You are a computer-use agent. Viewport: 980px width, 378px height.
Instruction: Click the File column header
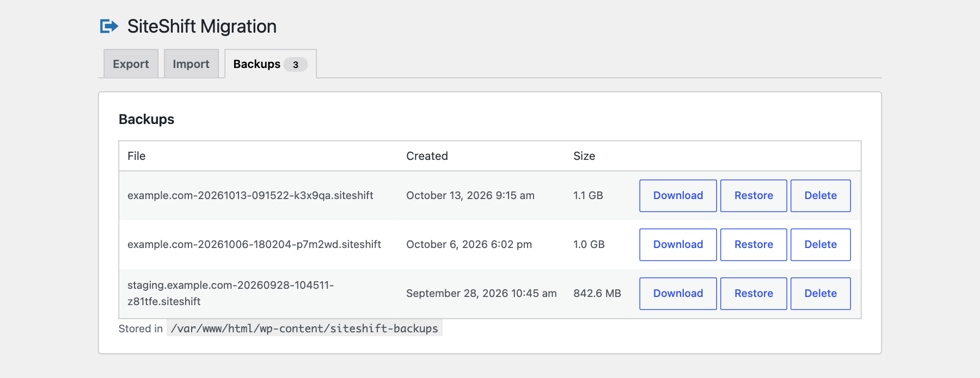point(136,156)
